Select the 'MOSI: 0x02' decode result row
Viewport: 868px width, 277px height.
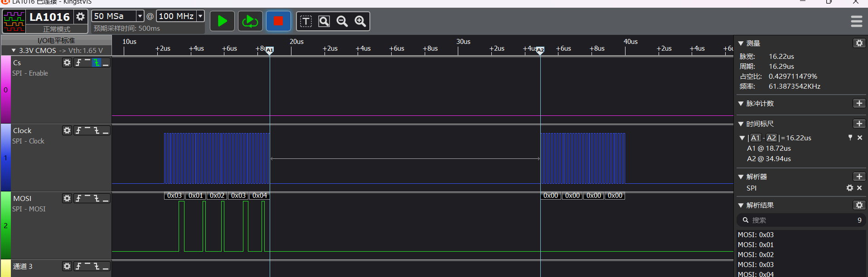point(801,255)
